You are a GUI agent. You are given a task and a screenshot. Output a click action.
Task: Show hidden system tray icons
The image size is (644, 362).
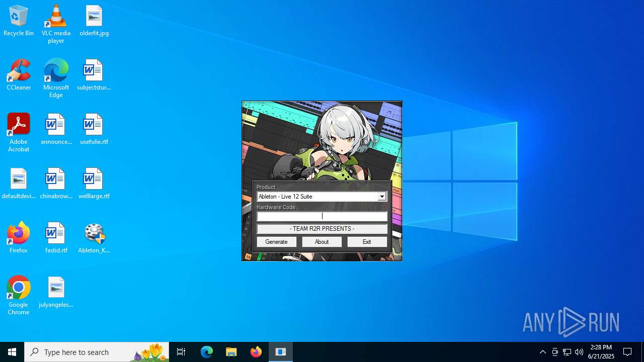click(543, 352)
